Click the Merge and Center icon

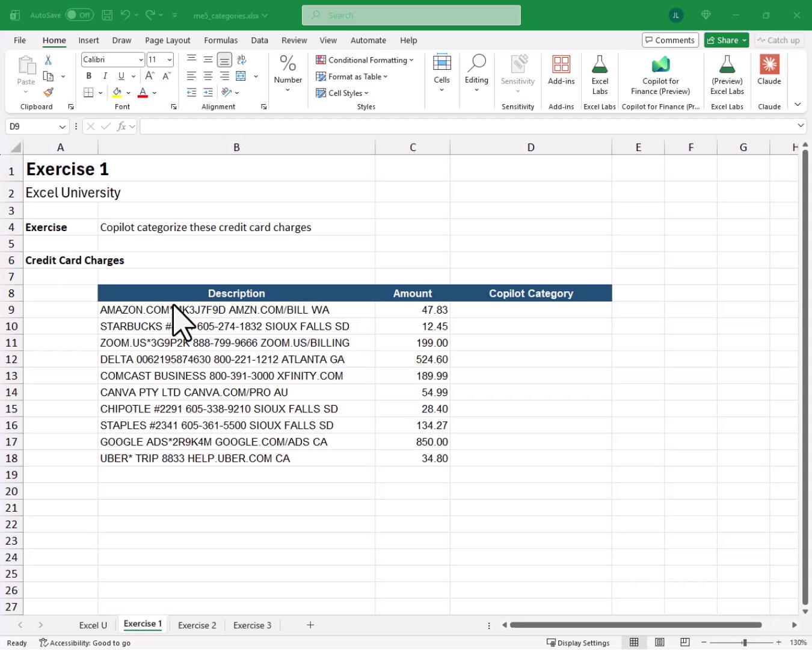tap(241, 76)
